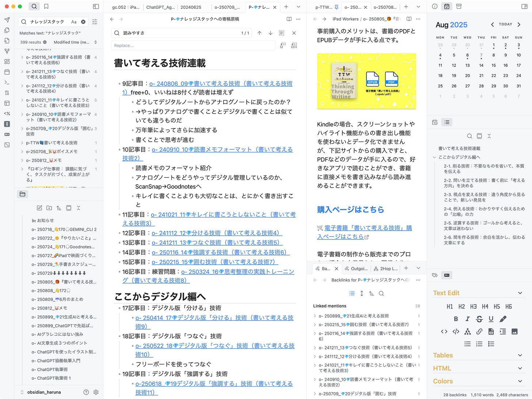Click the binary 0110 ribbon icon

pos(7,93)
